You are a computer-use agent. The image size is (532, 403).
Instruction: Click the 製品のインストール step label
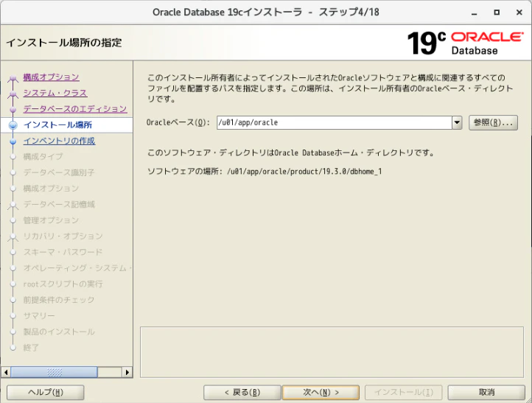(x=59, y=332)
